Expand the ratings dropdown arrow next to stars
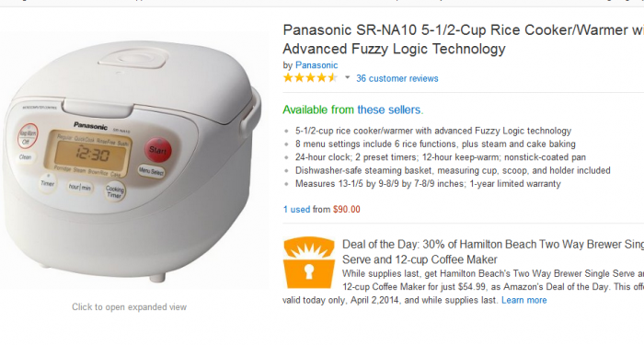 (347, 77)
